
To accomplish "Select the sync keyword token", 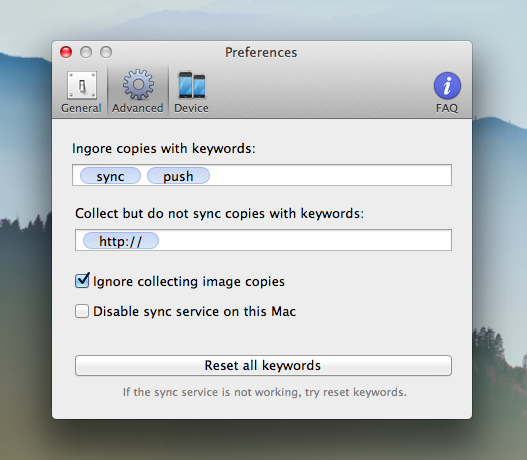I will pyautogui.click(x=110, y=176).
